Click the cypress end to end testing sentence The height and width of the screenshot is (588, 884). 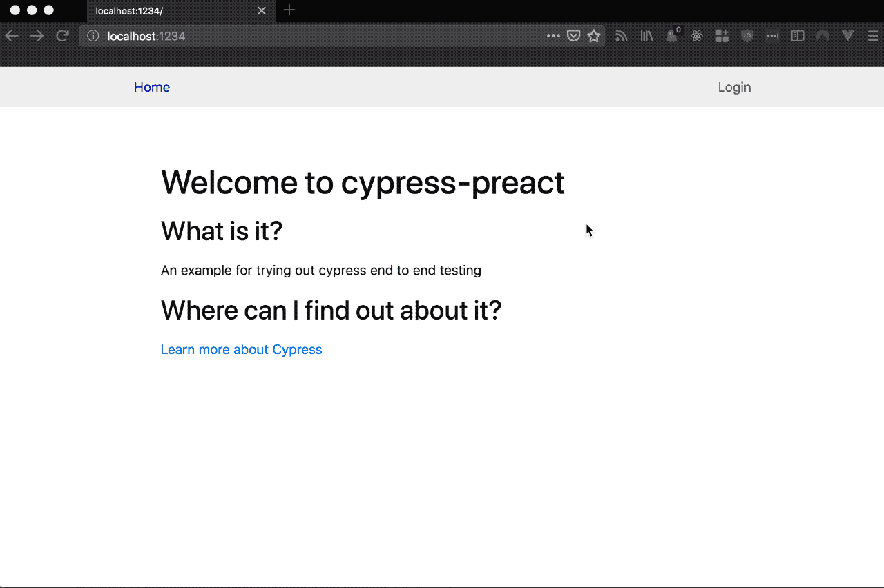click(x=321, y=270)
